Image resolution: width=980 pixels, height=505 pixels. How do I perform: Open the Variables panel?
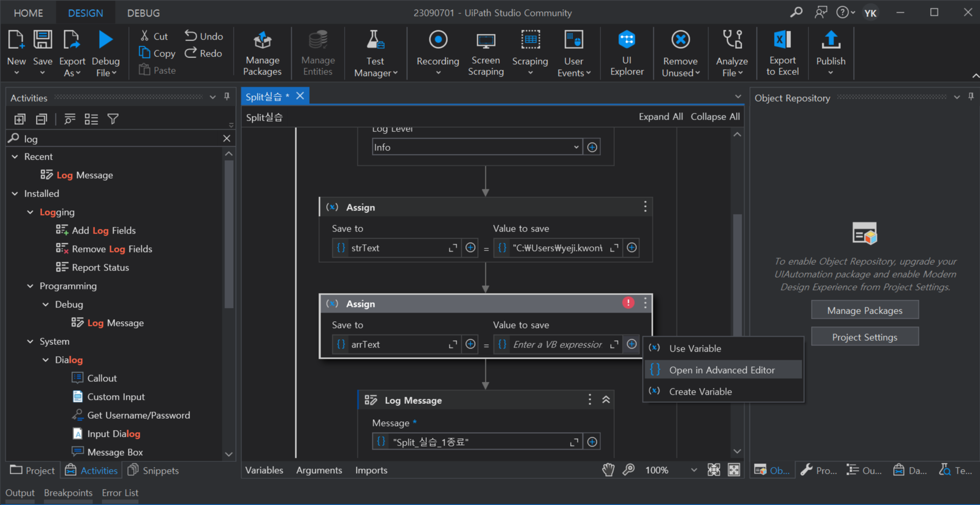(264, 470)
